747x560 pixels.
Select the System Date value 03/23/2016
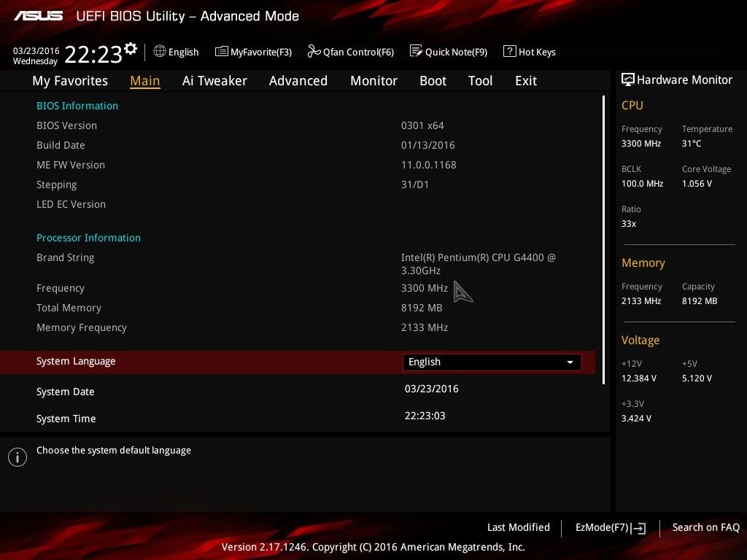click(x=432, y=389)
